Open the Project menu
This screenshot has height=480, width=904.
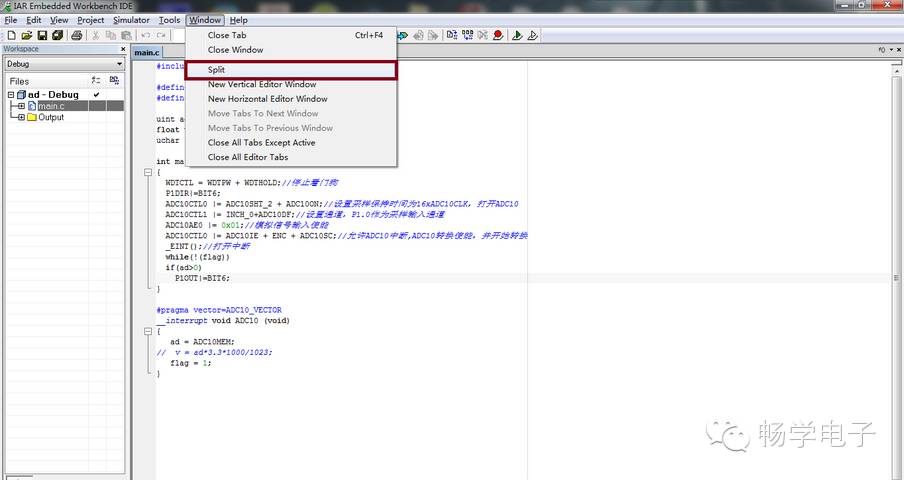click(91, 20)
